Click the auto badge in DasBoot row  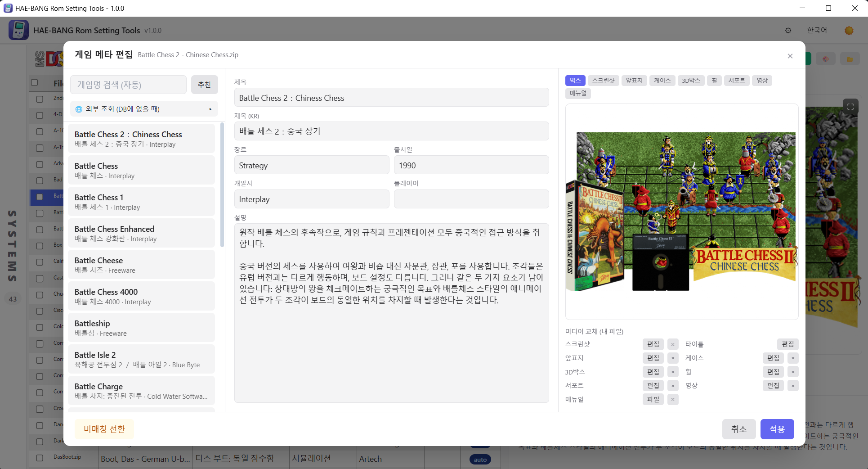480,460
